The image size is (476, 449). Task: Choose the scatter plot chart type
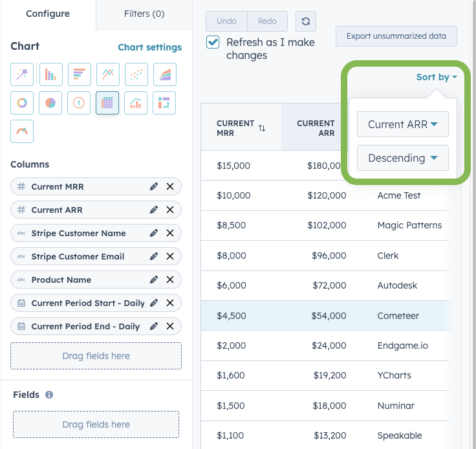pos(136,74)
